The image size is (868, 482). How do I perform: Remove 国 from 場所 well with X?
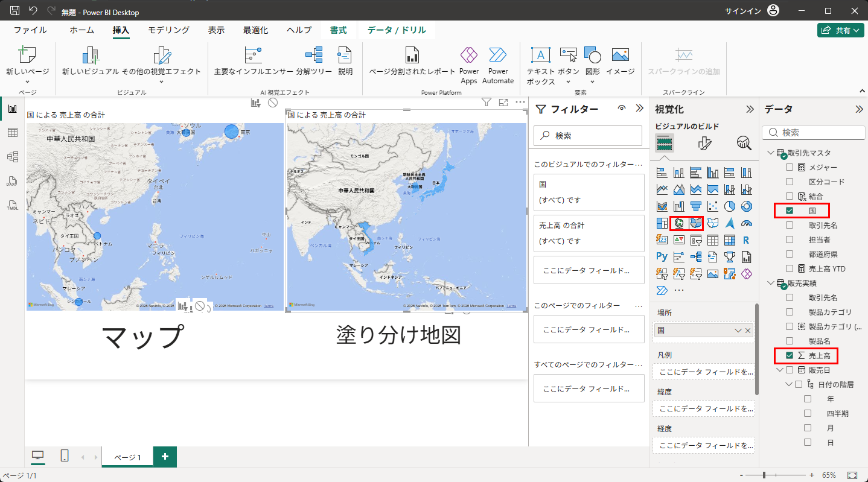pyautogui.click(x=748, y=330)
